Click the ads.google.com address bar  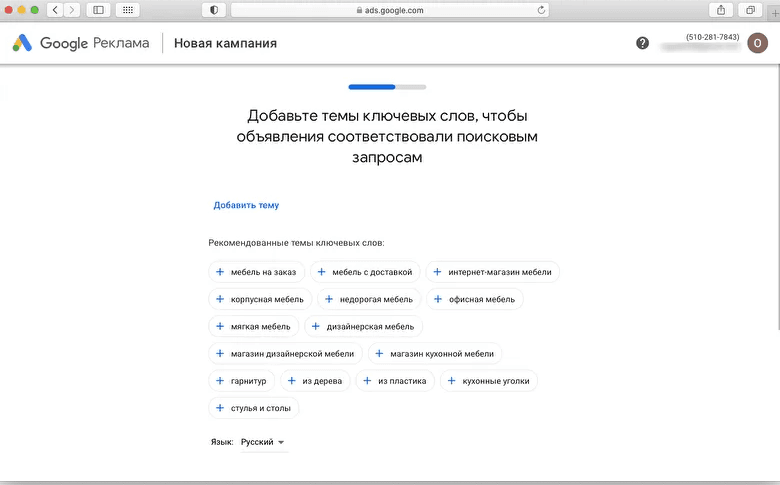pos(390,10)
